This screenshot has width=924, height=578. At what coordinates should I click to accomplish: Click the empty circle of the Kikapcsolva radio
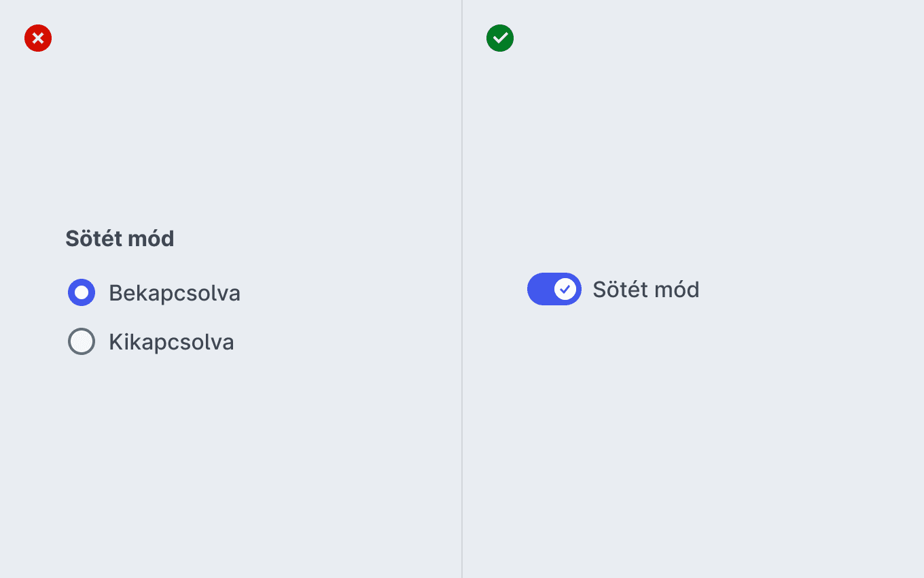82,341
